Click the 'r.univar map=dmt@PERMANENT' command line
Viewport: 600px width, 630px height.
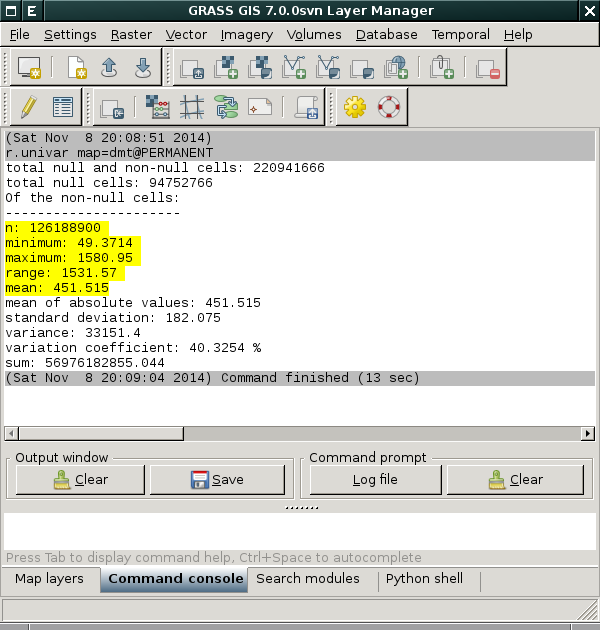pos(109,153)
